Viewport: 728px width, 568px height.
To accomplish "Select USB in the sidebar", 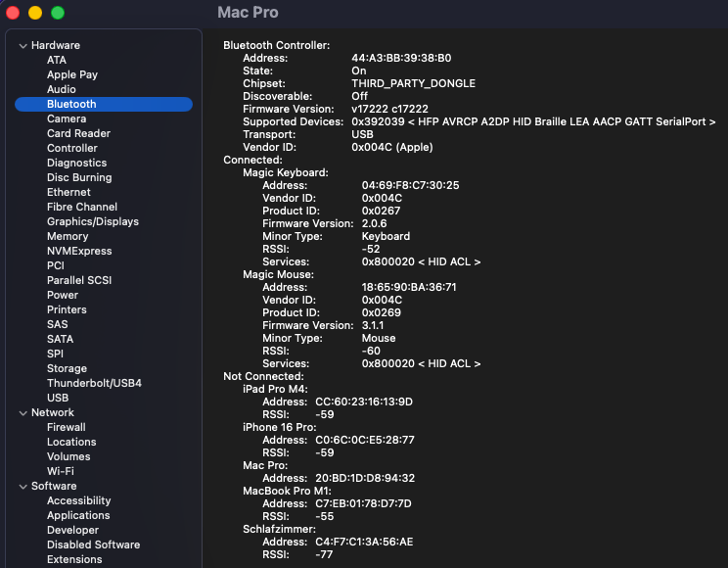I will (58, 398).
